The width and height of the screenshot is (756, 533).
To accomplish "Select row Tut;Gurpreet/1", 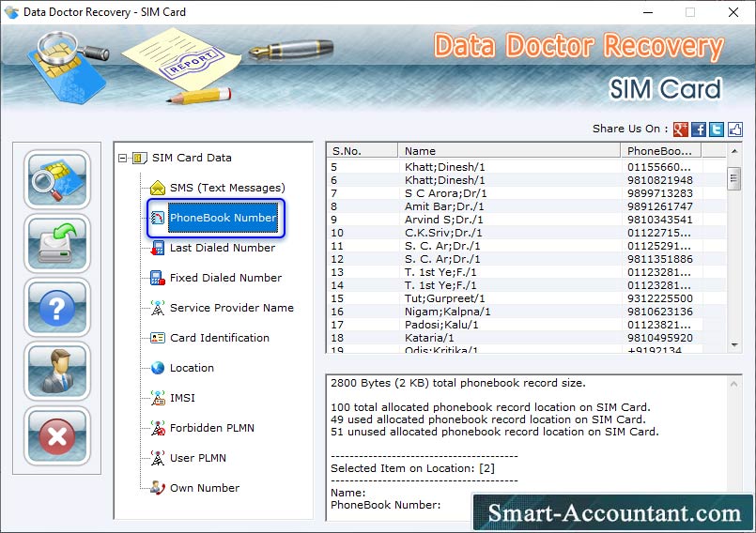I will click(527, 298).
